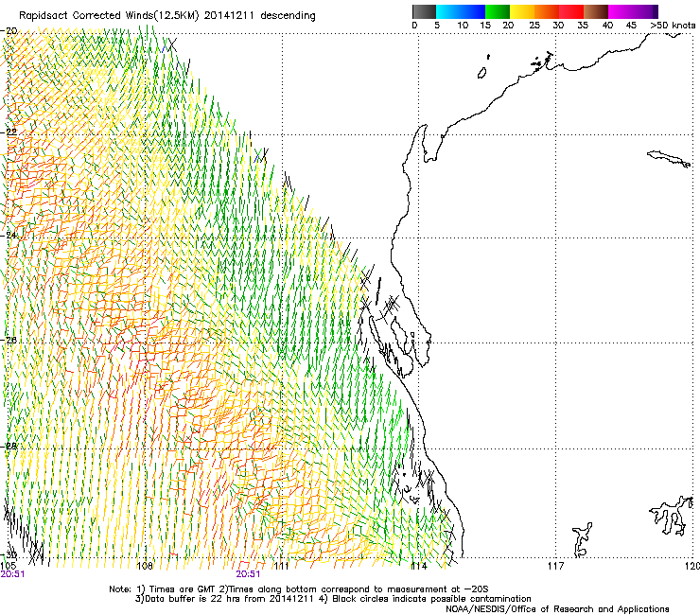Click the 105 longitude axis label
700x615 pixels.
tap(8, 566)
